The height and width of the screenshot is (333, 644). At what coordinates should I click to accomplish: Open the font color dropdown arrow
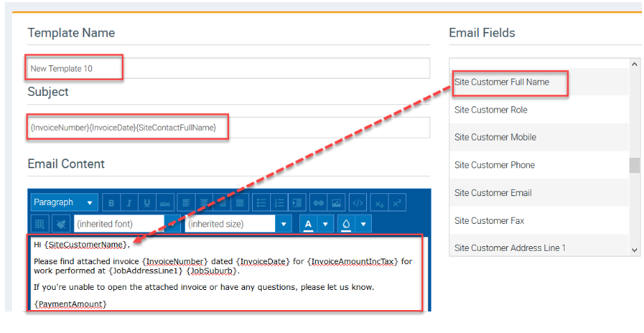pos(325,224)
